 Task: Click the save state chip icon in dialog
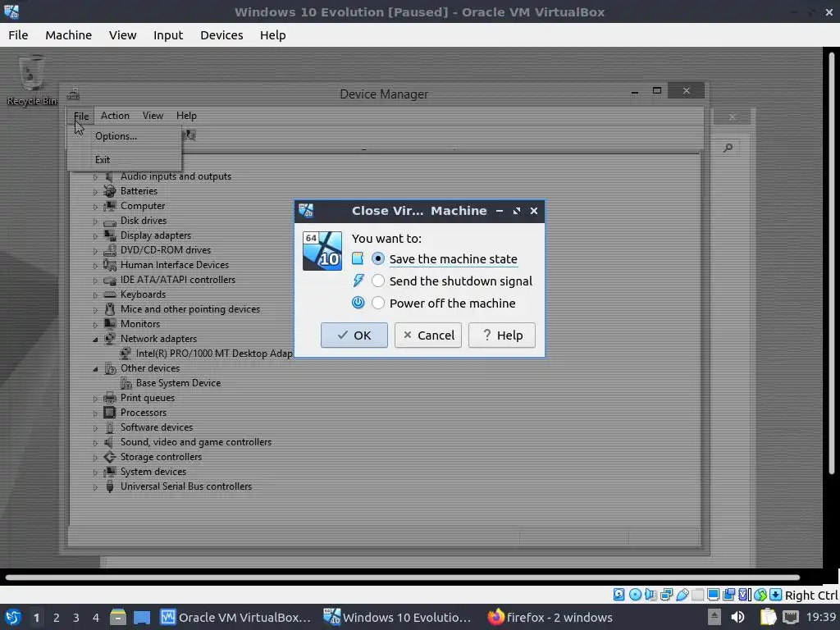(x=358, y=258)
